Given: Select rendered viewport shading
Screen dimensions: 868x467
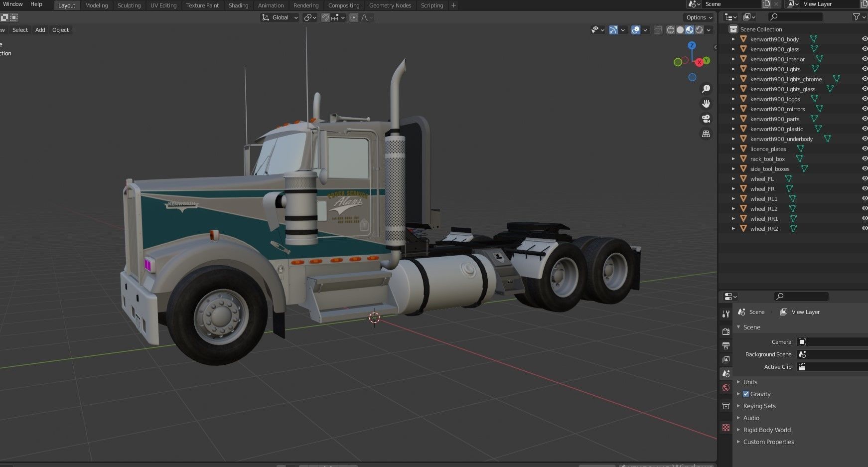Looking at the screenshot, I should (699, 30).
